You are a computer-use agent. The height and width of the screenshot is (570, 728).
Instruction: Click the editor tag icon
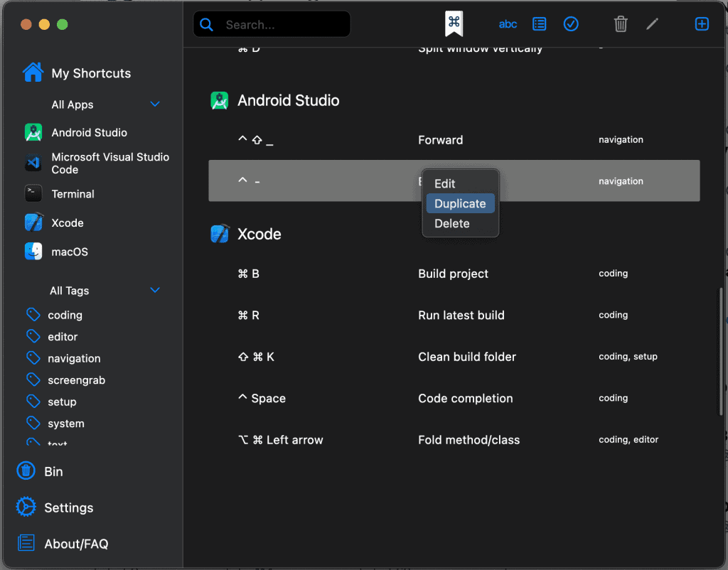click(33, 336)
